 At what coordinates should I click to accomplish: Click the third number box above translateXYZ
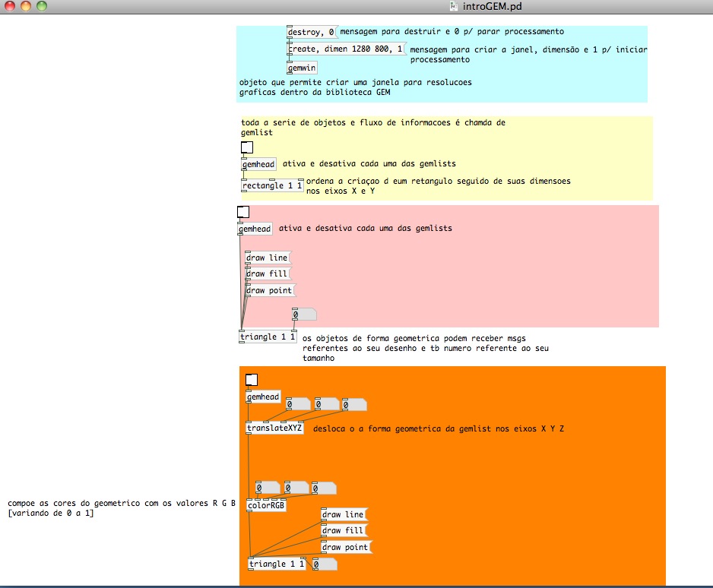click(354, 405)
